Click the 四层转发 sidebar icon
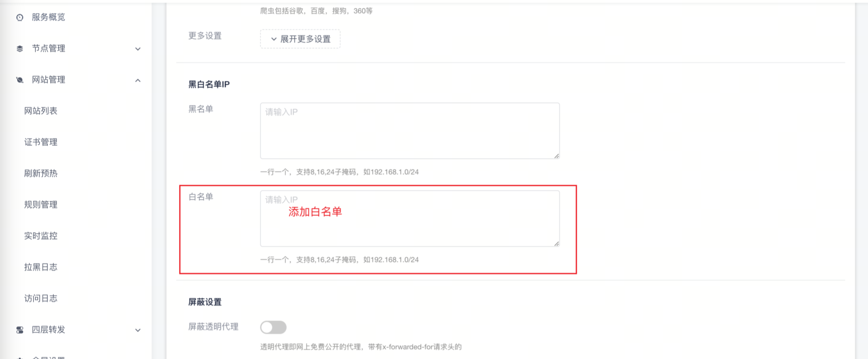Screen dimensions: 868x359 coord(20,330)
